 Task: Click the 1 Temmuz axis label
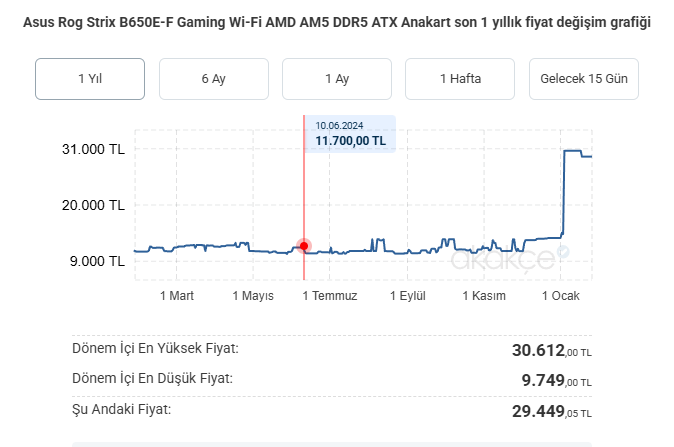pos(330,296)
